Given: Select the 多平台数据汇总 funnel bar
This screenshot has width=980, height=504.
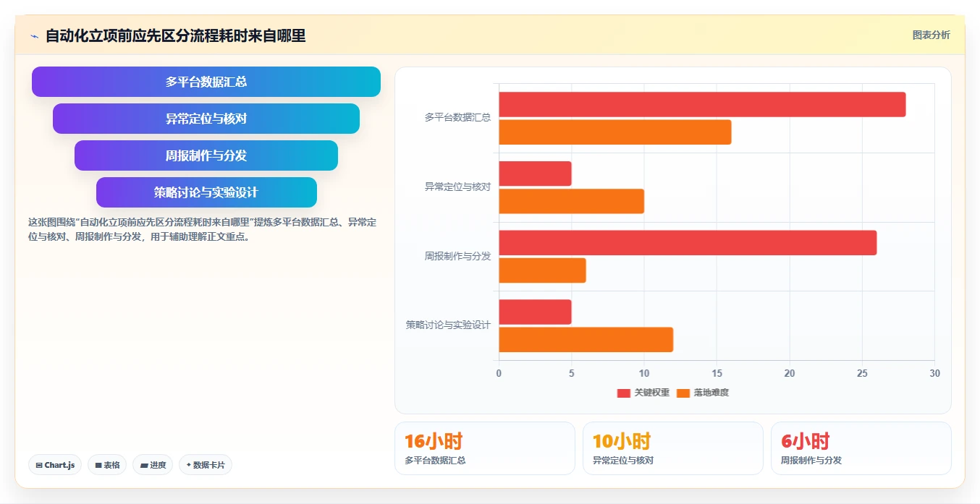Looking at the screenshot, I should [206, 82].
